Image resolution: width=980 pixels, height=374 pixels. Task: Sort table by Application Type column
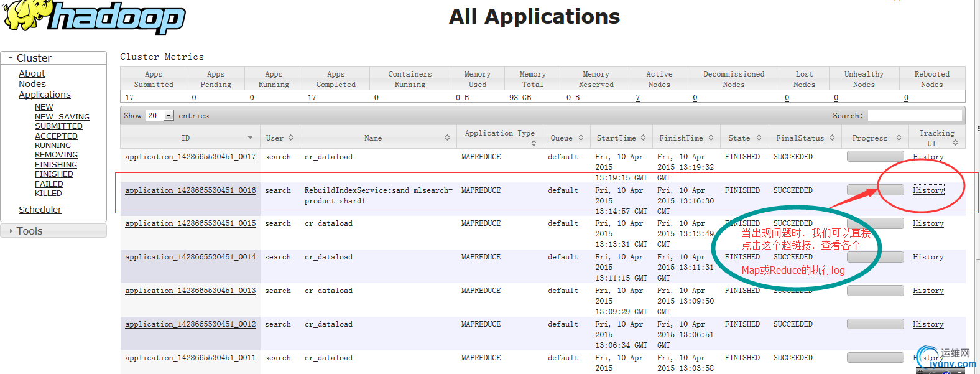click(x=500, y=138)
